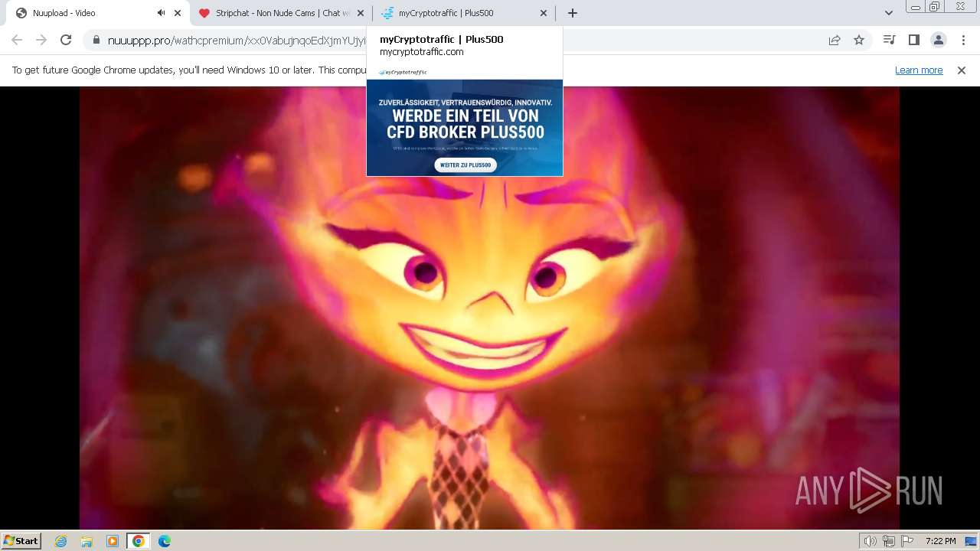The image size is (980, 551).
Task: Launch Internet Explorer from taskbar
Action: [x=61, y=541]
